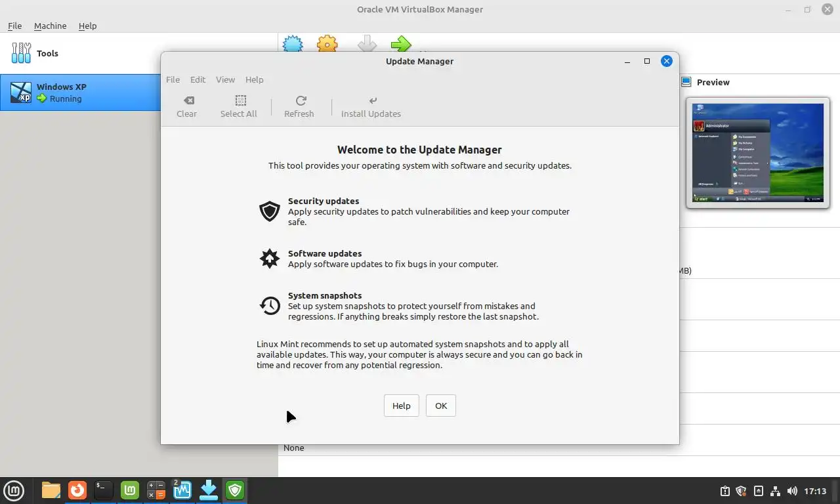The image size is (840, 504).
Task: Click the Select All toolbar icon
Action: point(241,100)
